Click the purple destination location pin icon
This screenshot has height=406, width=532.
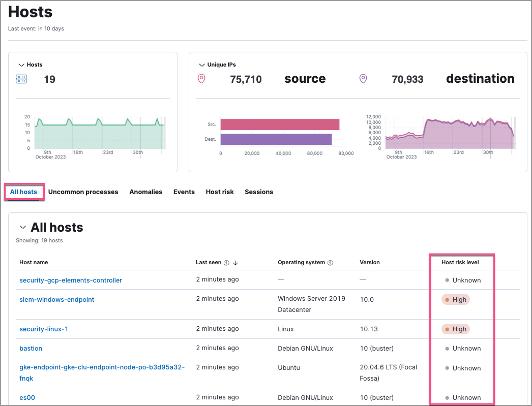(363, 79)
